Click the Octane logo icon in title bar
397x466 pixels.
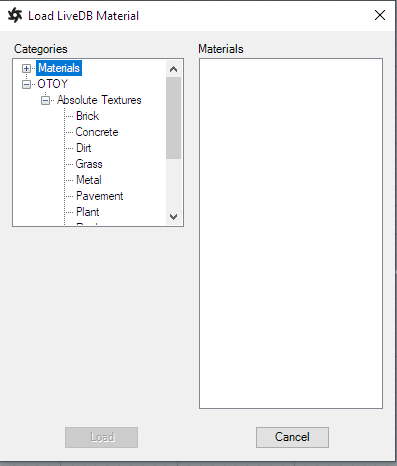(x=15, y=16)
